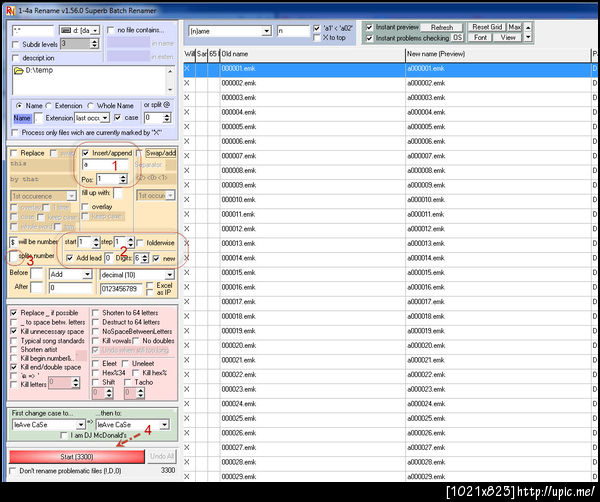600x502 pixels.
Task: Click the View button
Action: tap(507, 37)
